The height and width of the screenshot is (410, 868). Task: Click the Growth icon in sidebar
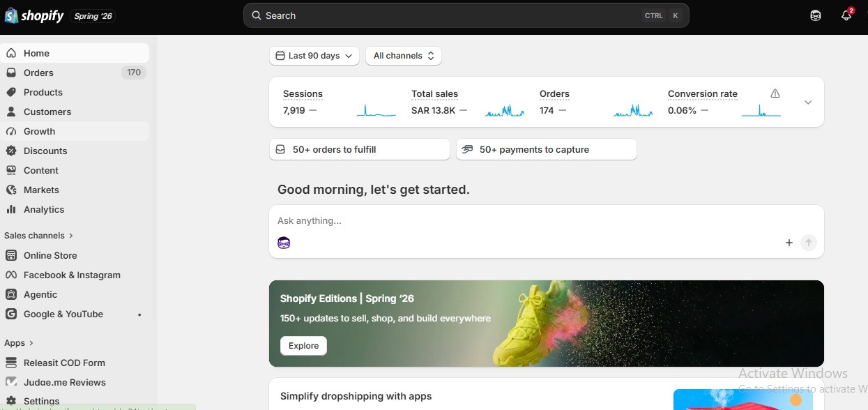(11, 131)
